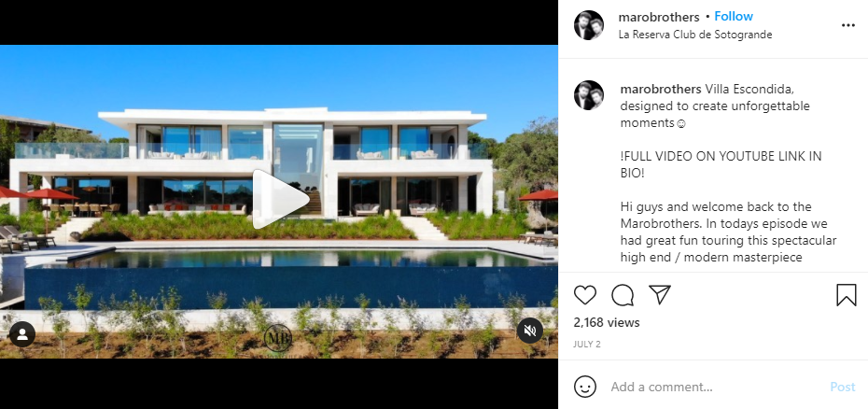Share post with paper plane icon
This screenshot has height=409, width=868.
pos(660,295)
